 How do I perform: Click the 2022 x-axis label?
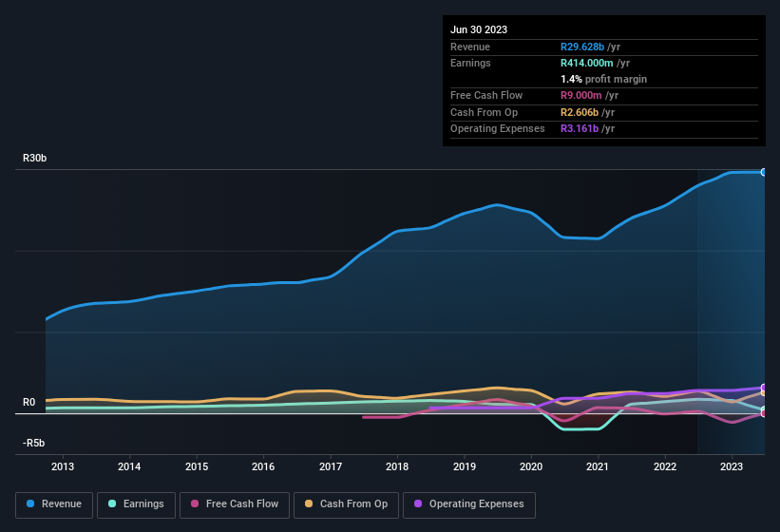click(665, 466)
